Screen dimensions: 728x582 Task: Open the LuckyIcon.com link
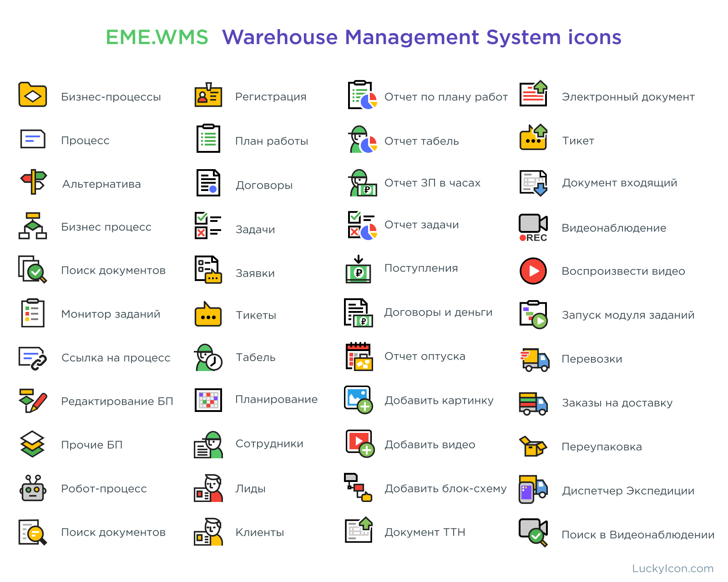672,568
